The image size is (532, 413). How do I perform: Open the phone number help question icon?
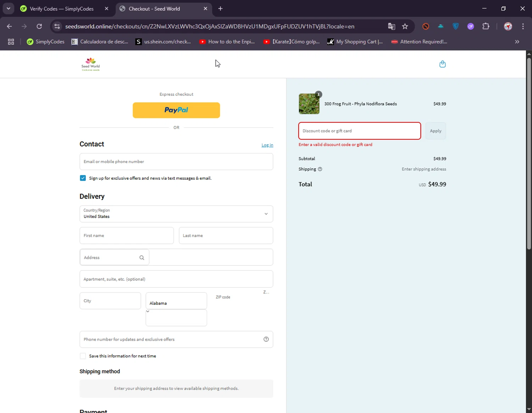tap(266, 339)
